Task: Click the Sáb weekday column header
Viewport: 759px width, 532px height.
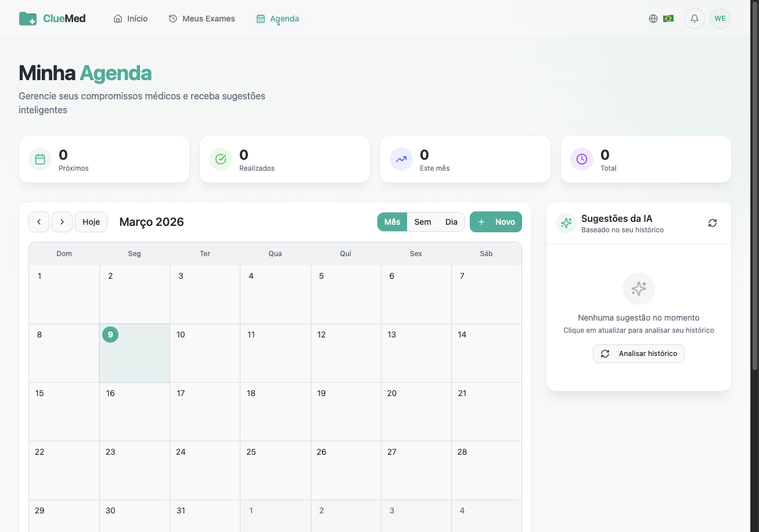Action: tap(486, 254)
